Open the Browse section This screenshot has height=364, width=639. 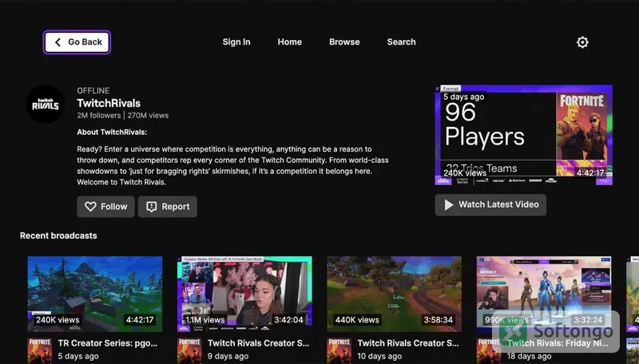pyautogui.click(x=344, y=42)
